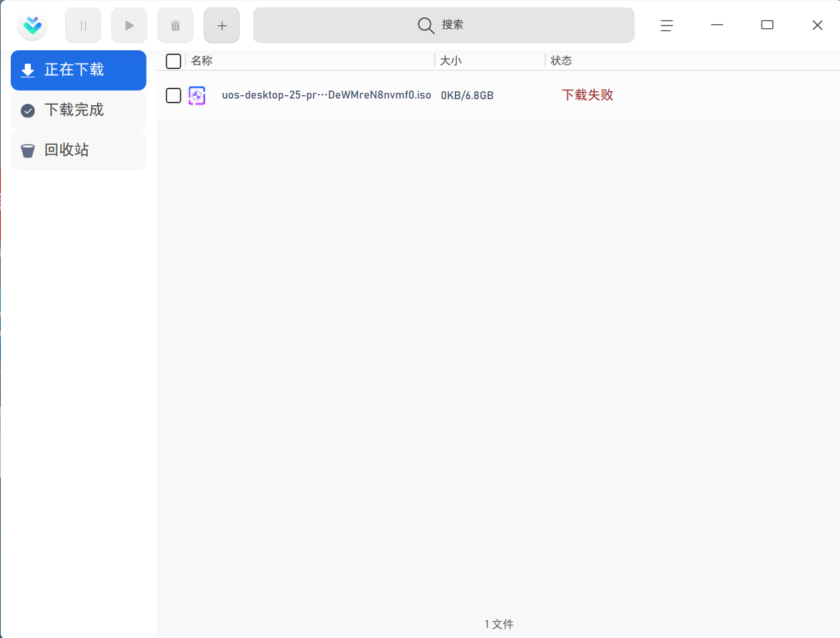Pause all downloads with pause icon
This screenshot has width=840, height=638.
[82, 25]
